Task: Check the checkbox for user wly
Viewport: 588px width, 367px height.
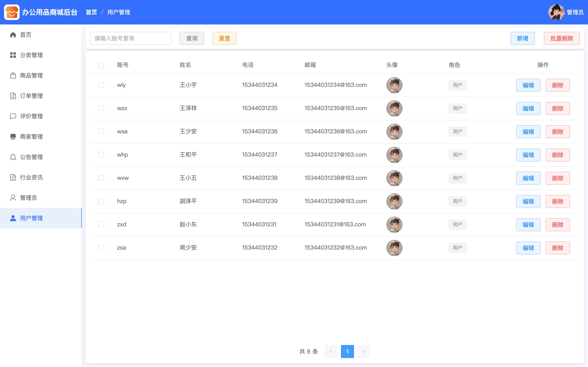Action: [101, 85]
